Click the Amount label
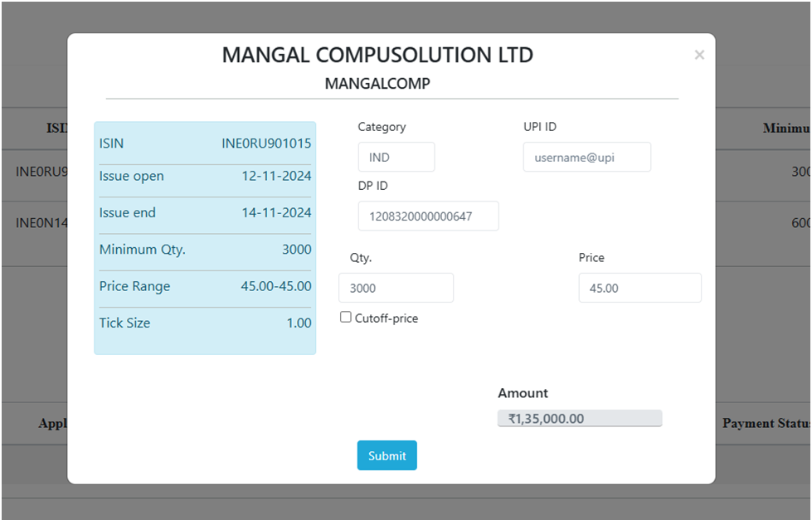 523,393
